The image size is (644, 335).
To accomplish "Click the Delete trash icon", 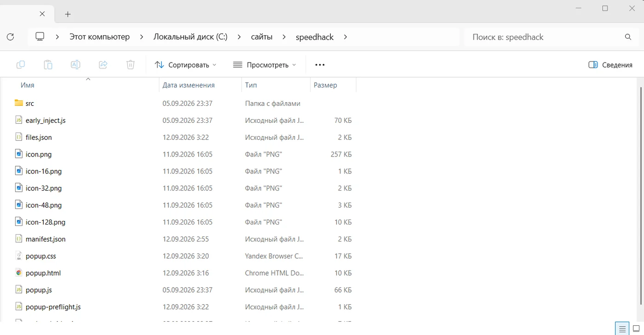I will coord(131,65).
